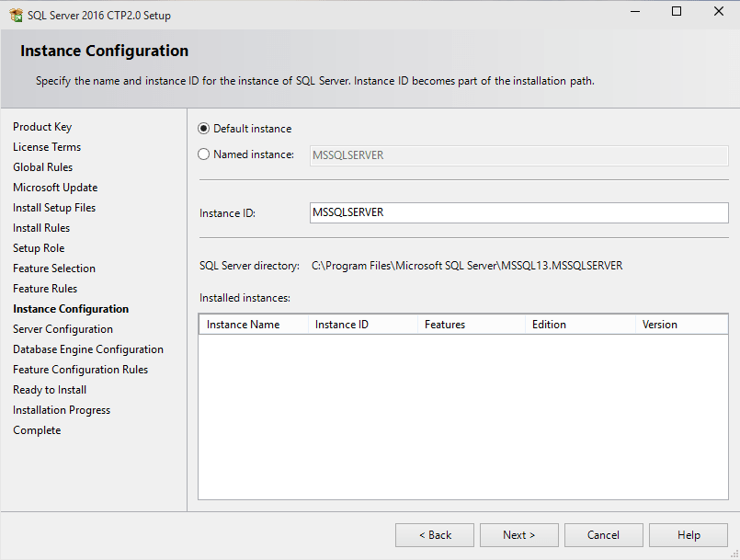Minimize the setup window
Image resolution: width=740 pixels, height=560 pixels.
click(635, 11)
